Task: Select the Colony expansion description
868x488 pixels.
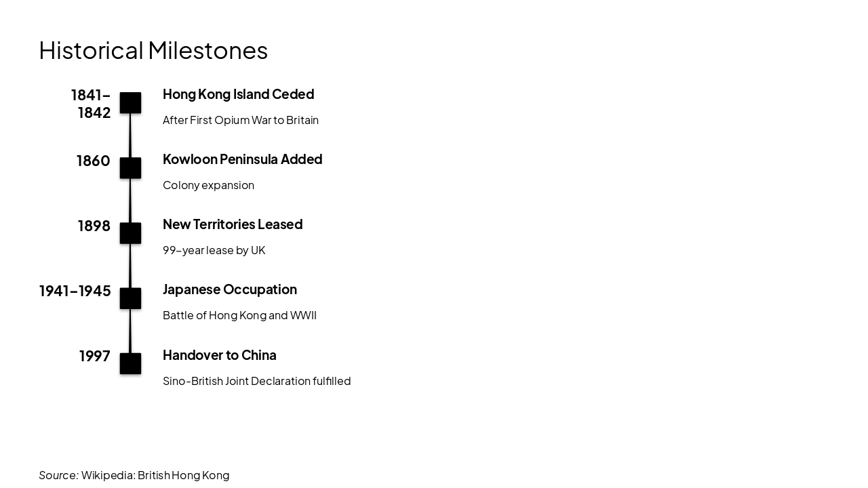Action: tap(208, 185)
